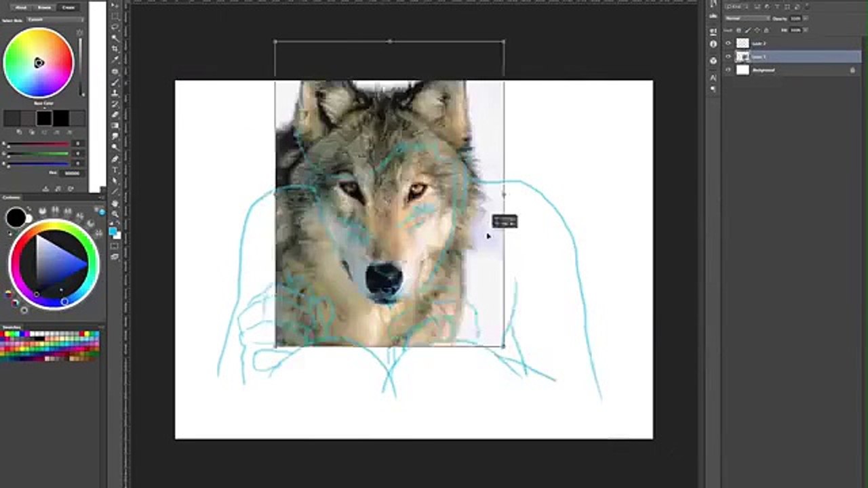The height and width of the screenshot is (488, 868).
Task: Toggle the layer filtering on/off switch
Action: pyautogui.click(x=807, y=6)
